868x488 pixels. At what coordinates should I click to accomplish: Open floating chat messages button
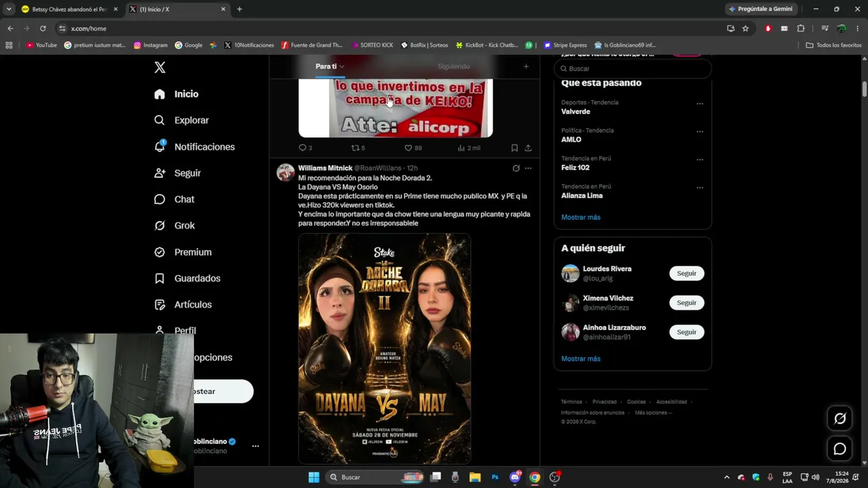point(840,449)
